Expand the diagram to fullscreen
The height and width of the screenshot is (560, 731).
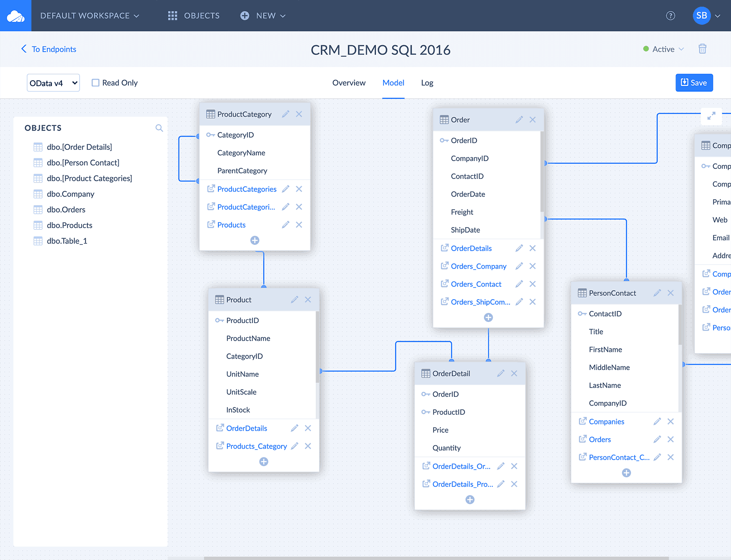point(711,116)
